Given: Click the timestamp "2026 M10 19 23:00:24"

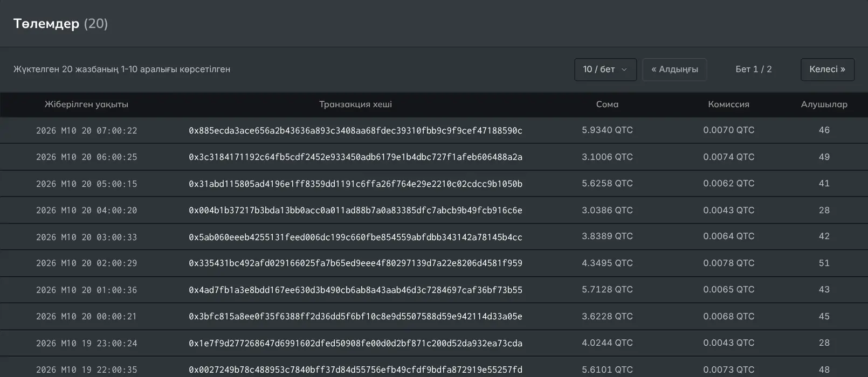Looking at the screenshot, I should tap(87, 344).
